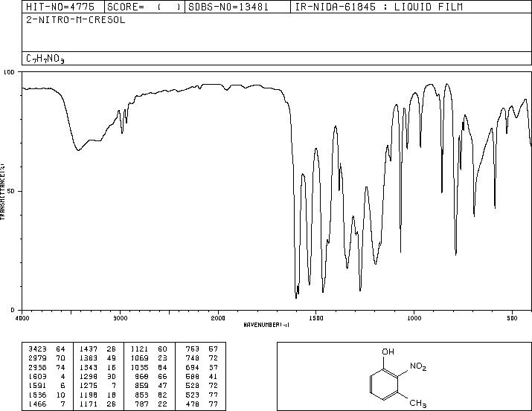
Task: Select peak 694 in the peak table
Action: click(193, 367)
